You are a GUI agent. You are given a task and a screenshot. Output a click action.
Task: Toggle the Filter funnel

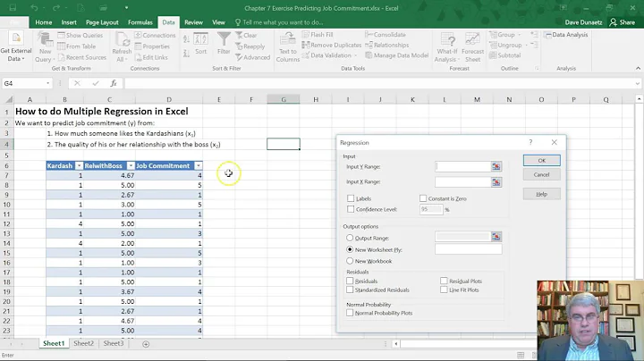click(x=224, y=44)
